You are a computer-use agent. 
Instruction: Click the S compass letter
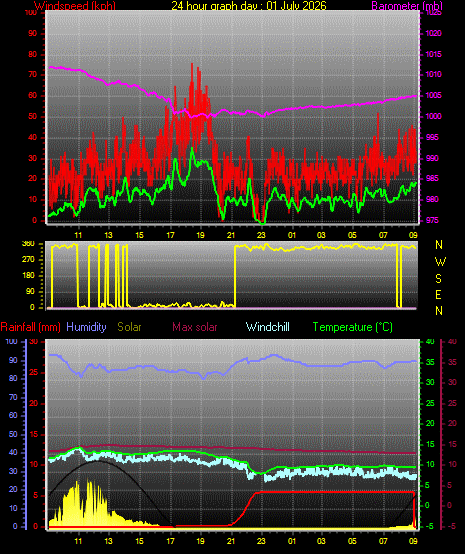click(438, 279)
